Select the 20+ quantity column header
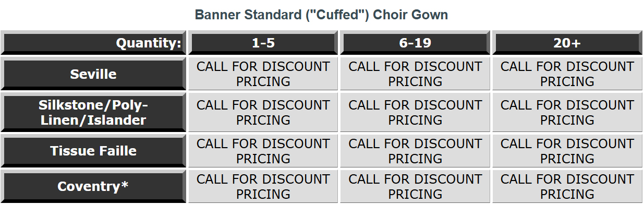Viewport: 644px width, 204px height. point(567,43)
